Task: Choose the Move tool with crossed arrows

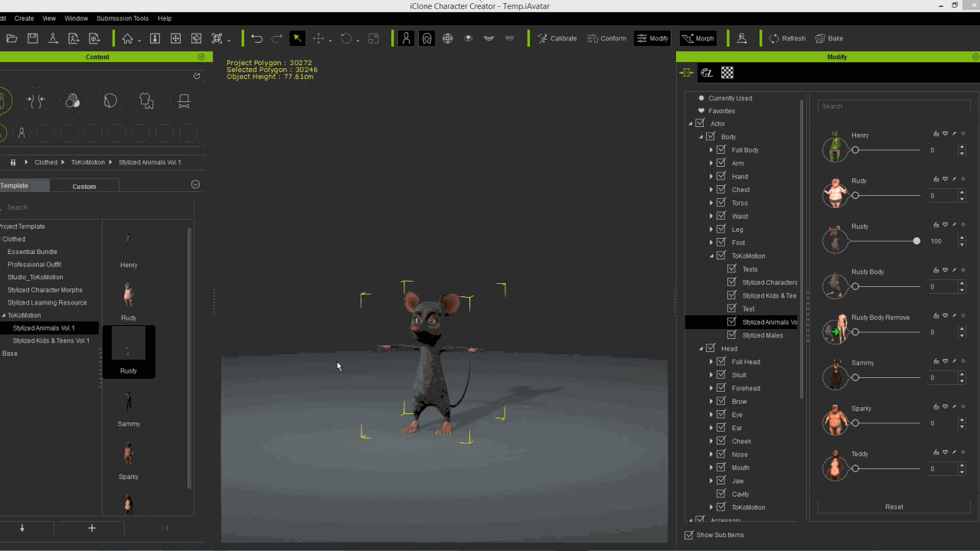Action: click(x=318, y=38)
